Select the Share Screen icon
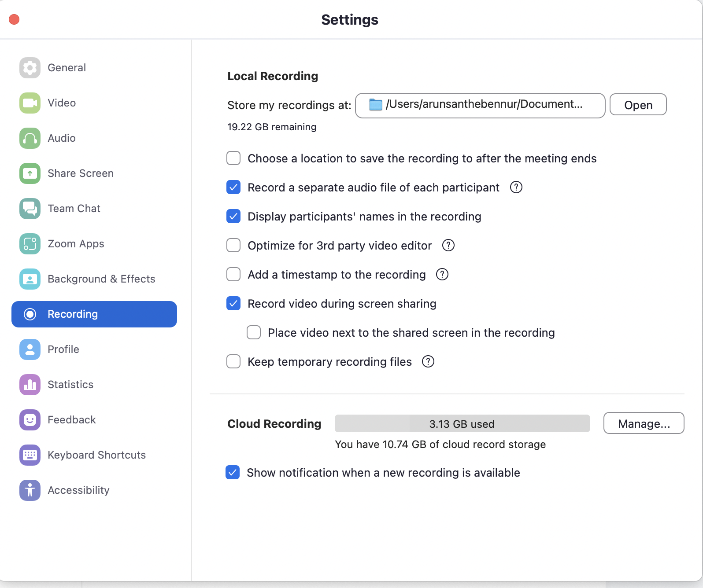 pyautogui.click(x=30, y=173)
